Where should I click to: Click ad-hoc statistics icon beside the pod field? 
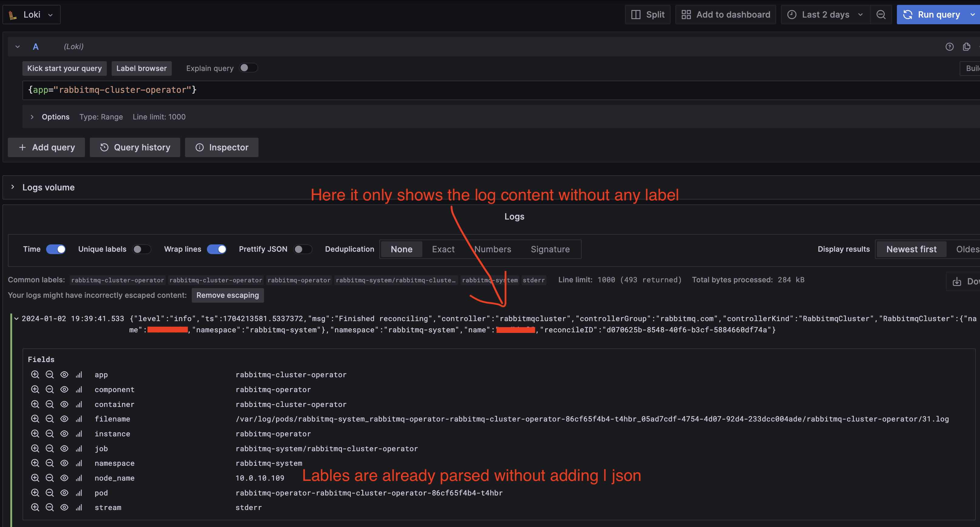point(79,493)
